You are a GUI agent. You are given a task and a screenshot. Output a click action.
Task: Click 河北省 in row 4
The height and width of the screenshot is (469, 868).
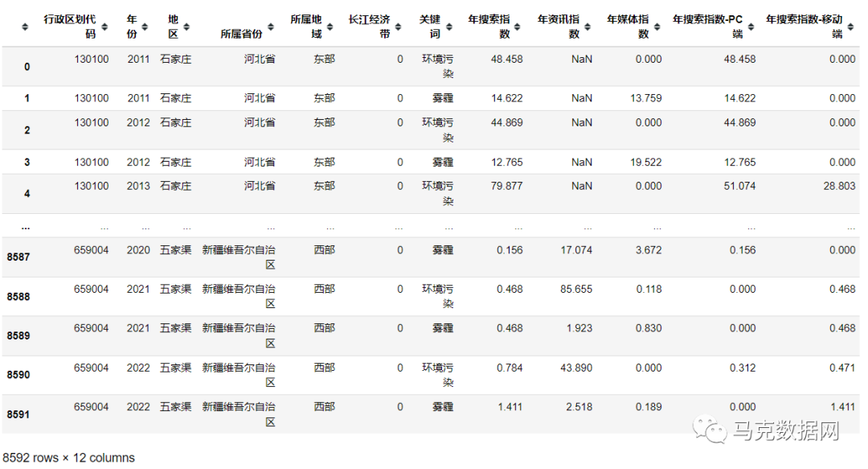pyautogui.click(x=260, y=187)
